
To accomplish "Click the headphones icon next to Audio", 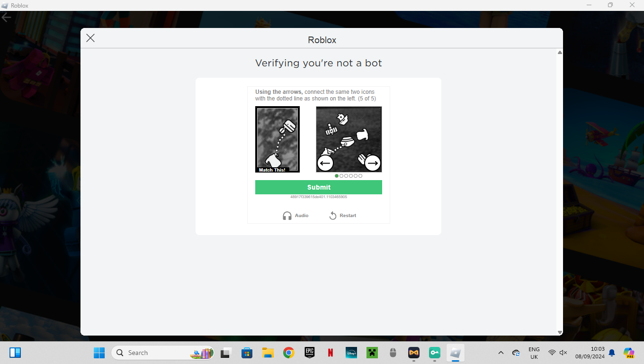I will pos(287,216).
